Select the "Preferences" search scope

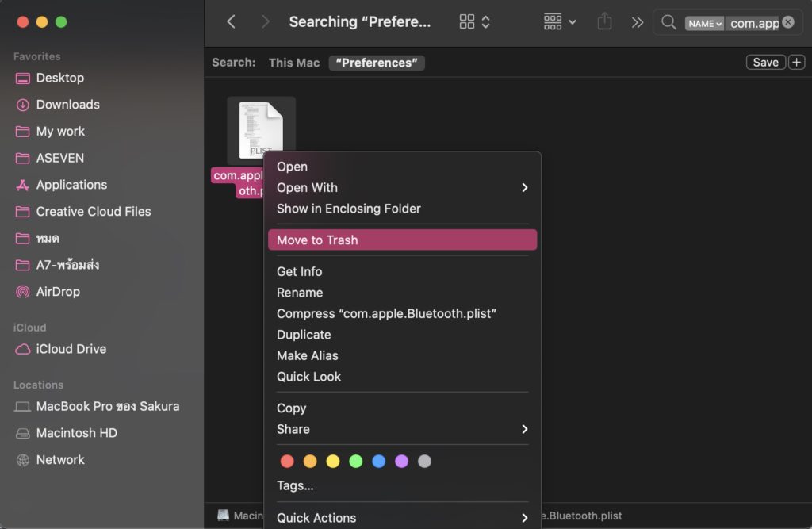click(377, 63)
